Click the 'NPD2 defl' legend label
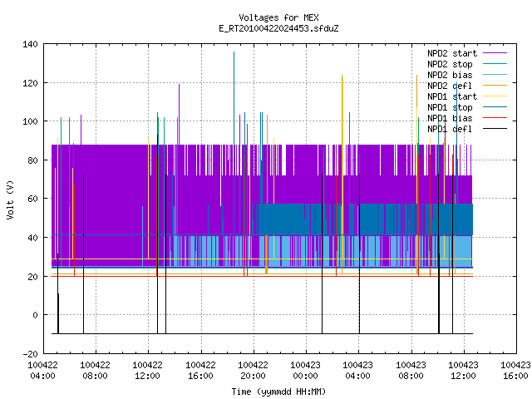 point(450,86)
